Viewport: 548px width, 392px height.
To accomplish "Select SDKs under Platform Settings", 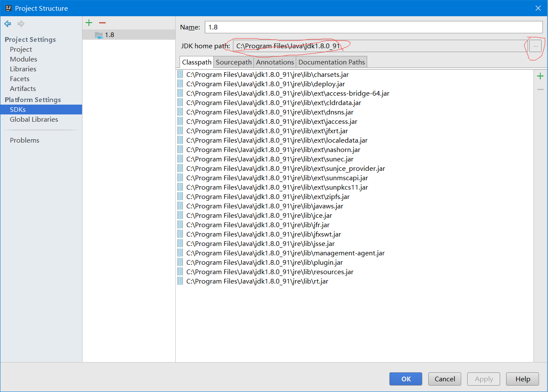I will pyautogui.click(x=41, y=109).
